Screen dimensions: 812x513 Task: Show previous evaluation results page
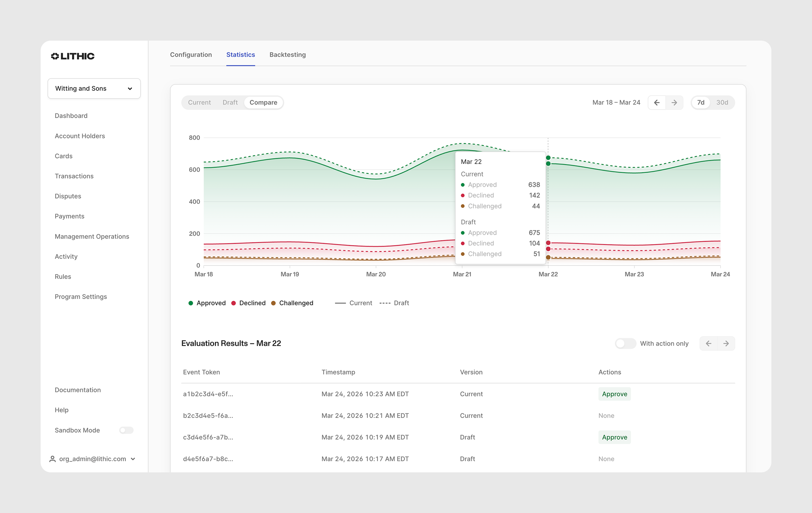708,343
